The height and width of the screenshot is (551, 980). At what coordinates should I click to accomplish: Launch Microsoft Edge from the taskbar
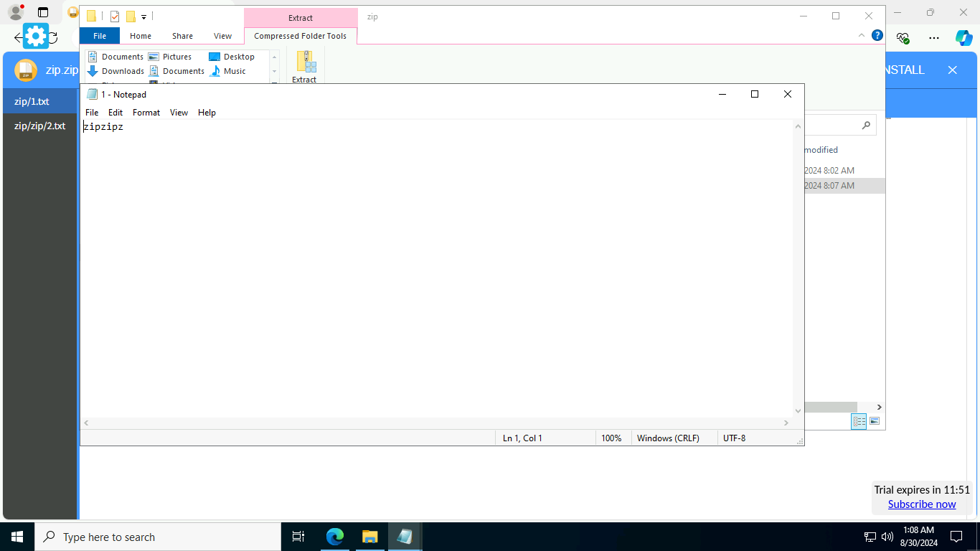tap(335, 537)
